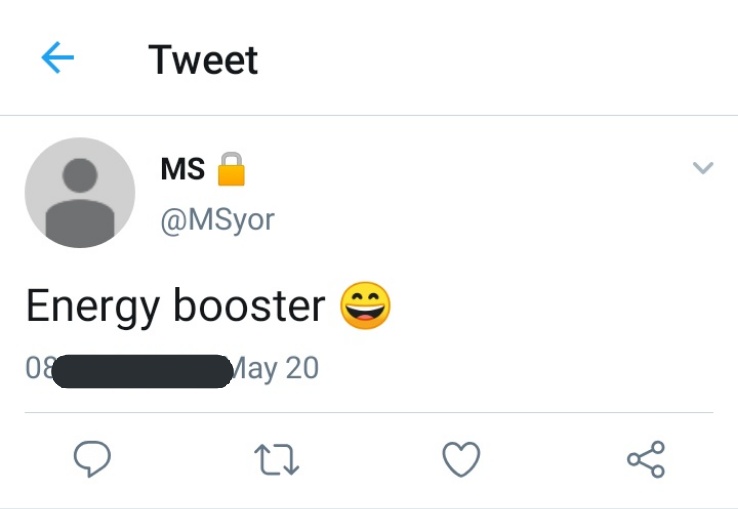Go back using the blue arrow
Viewport: 738px width, 509px height.
[57, 57]
